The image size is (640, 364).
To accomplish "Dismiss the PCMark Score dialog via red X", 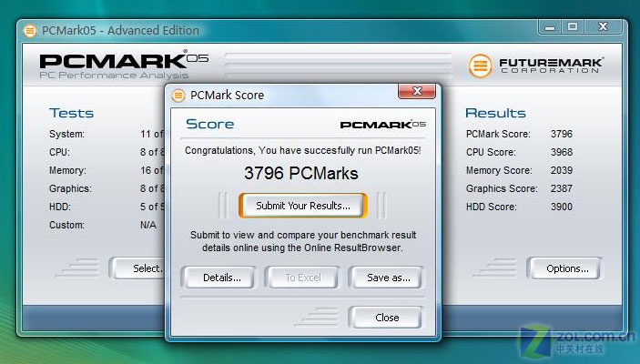I will 417,91.
